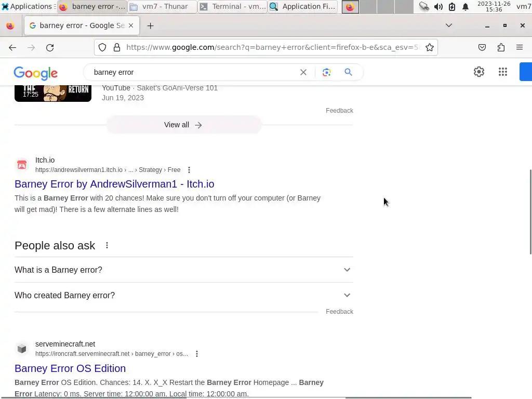
Task: Open a new browser tab
Action: point(150,26)
